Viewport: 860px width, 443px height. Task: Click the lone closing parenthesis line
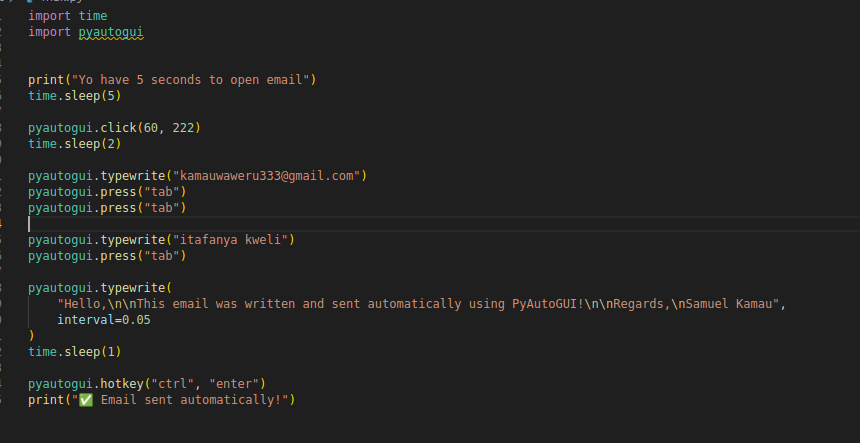(x=31, y=336)
